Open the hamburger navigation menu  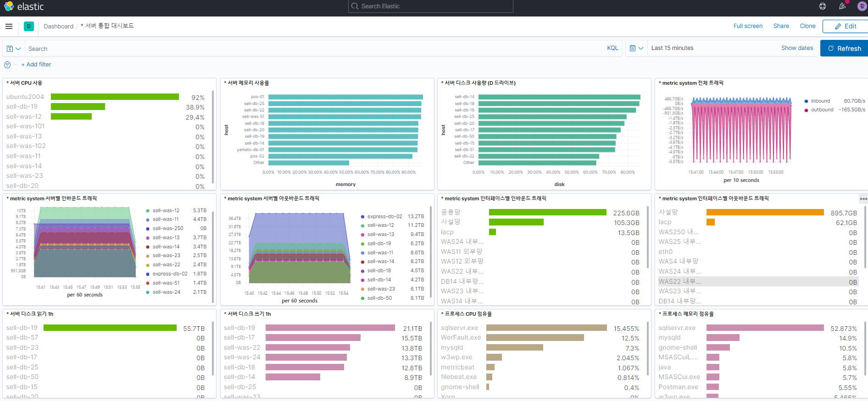9,27
